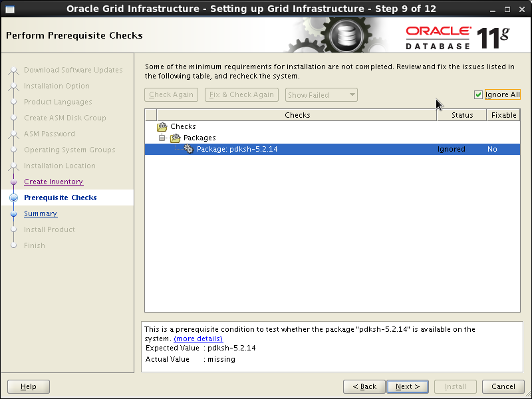Select Prerequisite Checks step in sidebar
This screenshot has height=399, width=532.
tap(61, 198)
